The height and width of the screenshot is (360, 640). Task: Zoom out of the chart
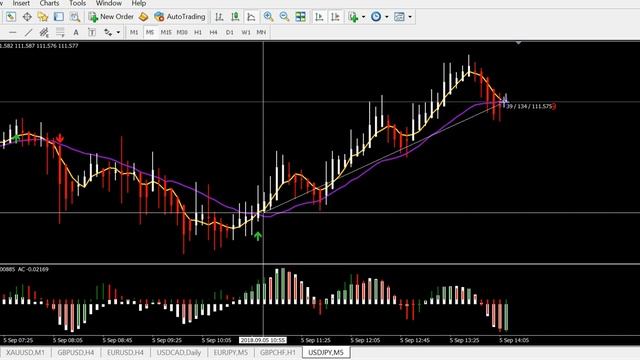click(x=284, y=17)
